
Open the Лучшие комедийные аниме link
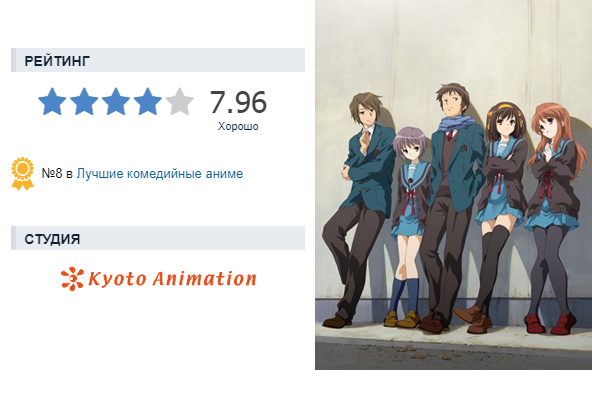pyautogui.click(x=160, y=174)
